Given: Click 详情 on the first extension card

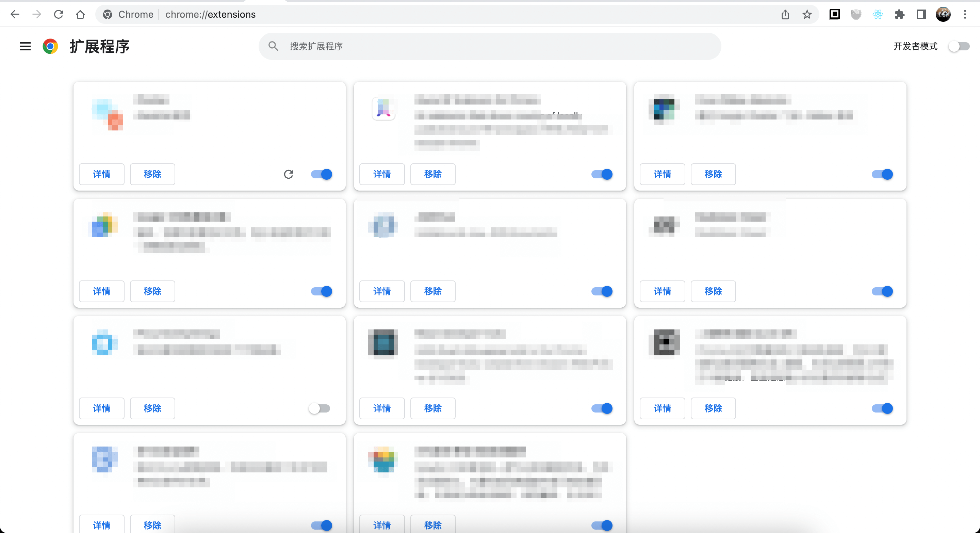Looking at the screenshot, I should pyautogui.click(x=102, y=174).
